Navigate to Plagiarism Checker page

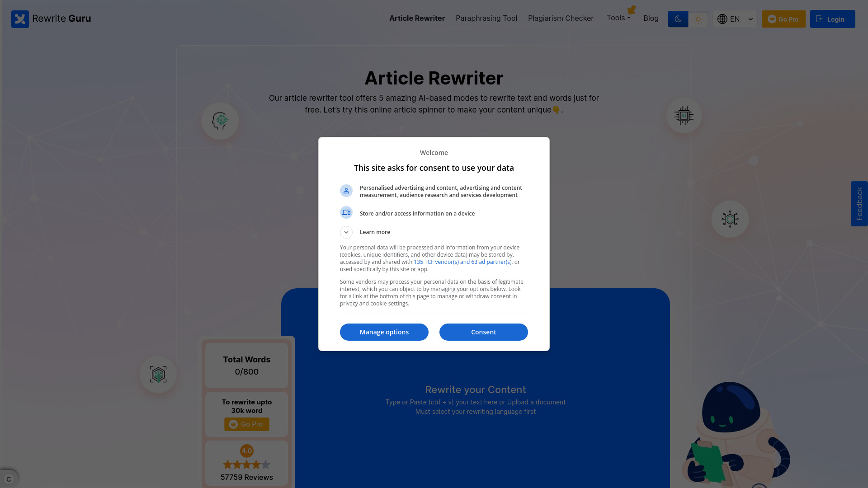point(561,18)
